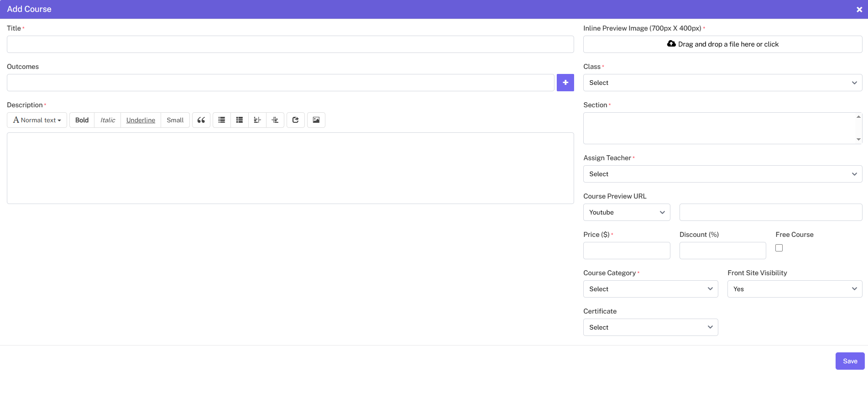The height and width of the screenshot is (419, 868).
Task: Click the indent icon in the toolbar
Action: [275, 120]
